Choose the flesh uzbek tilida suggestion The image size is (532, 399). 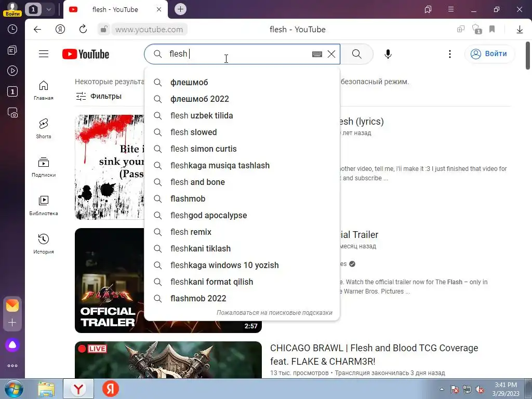pyautogui.click(x=242, y=116)
